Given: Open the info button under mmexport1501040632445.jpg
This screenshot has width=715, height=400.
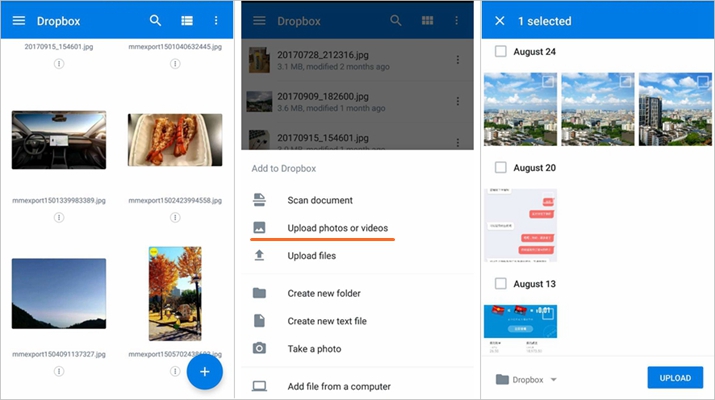Looking at the screenshot, I should pyautogui.click(x=175, y=64).
